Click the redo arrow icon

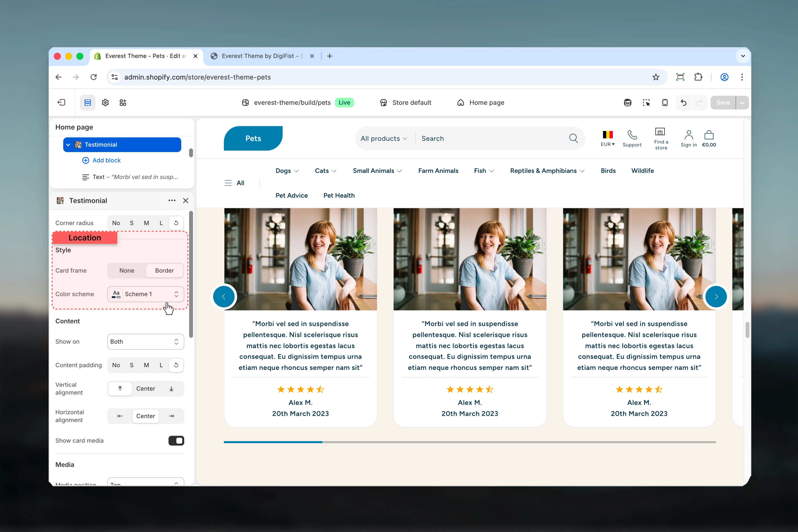tap(699, 102)
